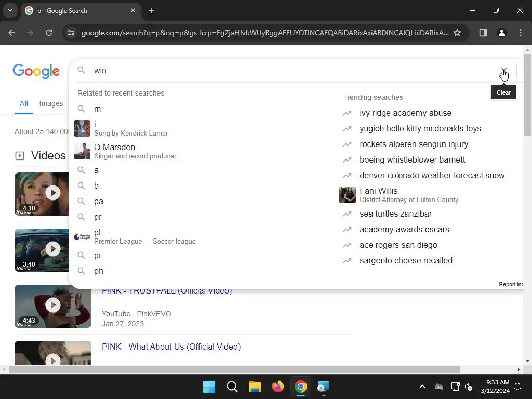The width and height of the screenshot is (532, 399).
Task: Select the All search tab
Action: (x=24, y=103)
